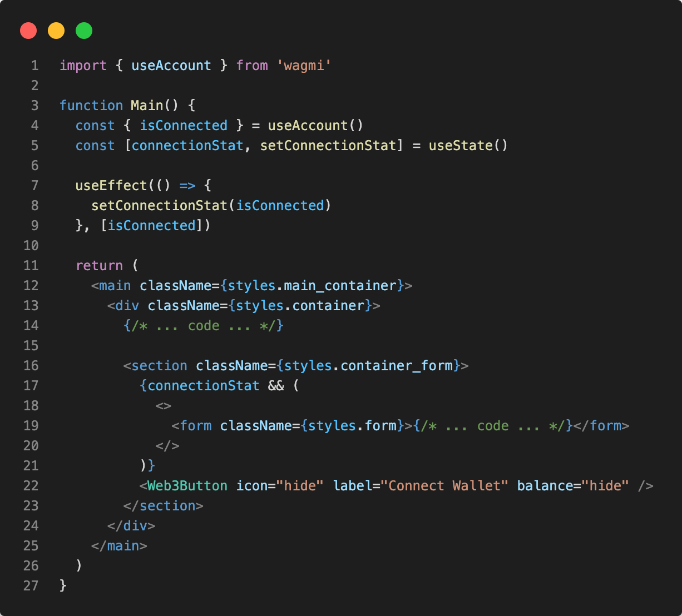Click the red close window button
The height and width of the screenshot is (616, 682).
coord(28,31)
